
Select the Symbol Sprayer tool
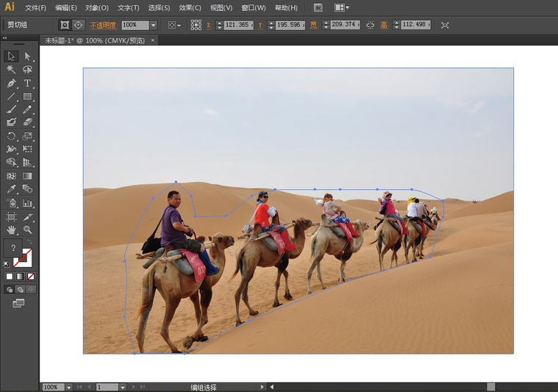[x=11, y=203]
